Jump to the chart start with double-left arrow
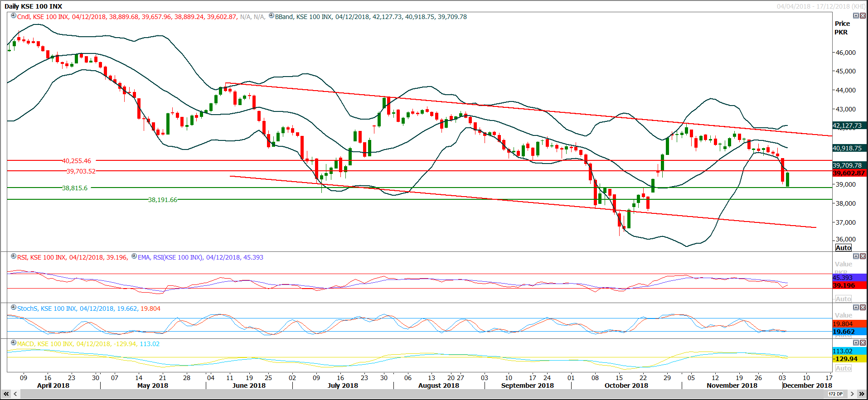 click(x=6, y=394)
